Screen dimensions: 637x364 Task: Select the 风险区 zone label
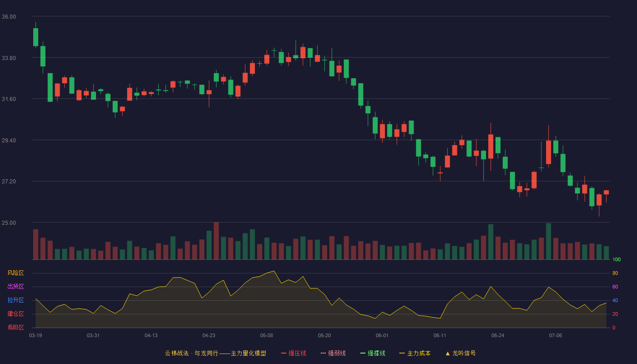tap(15, 273)
